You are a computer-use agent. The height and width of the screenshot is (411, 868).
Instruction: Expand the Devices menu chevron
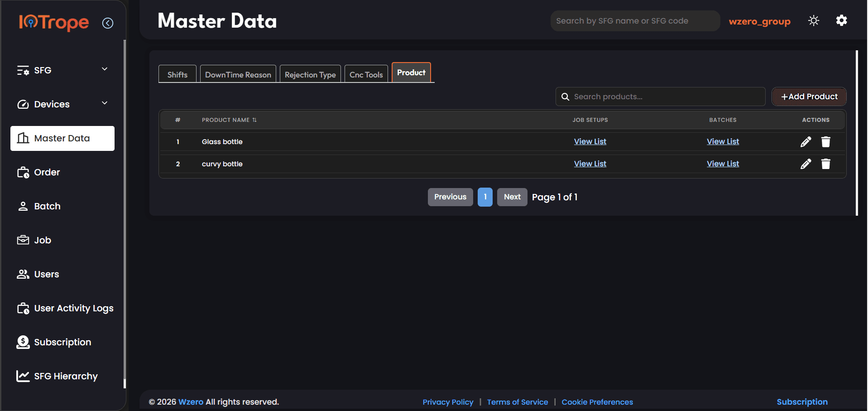click(x=105, y=103)
